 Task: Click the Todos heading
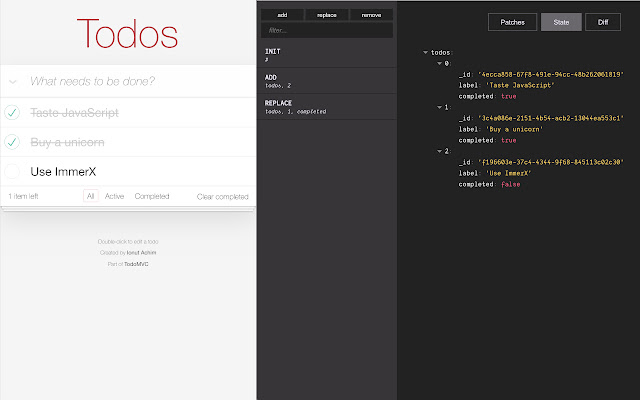click(127, 33)
